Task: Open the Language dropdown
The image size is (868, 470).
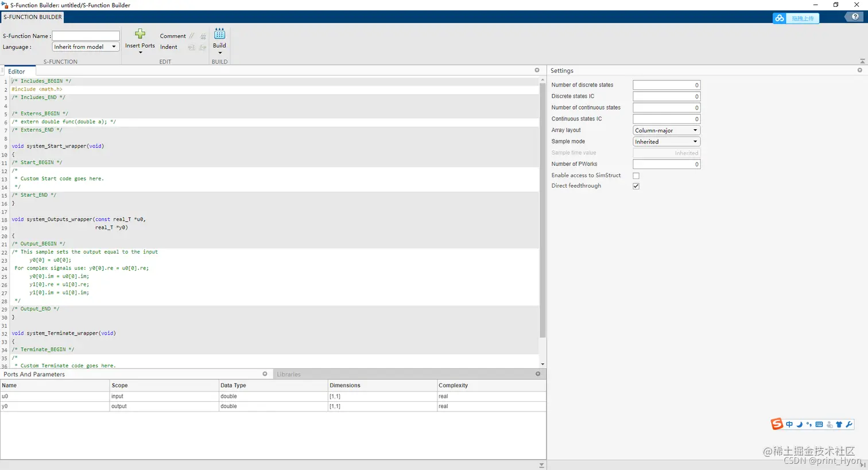Action: pyautogui.click(x=86, y=47)
